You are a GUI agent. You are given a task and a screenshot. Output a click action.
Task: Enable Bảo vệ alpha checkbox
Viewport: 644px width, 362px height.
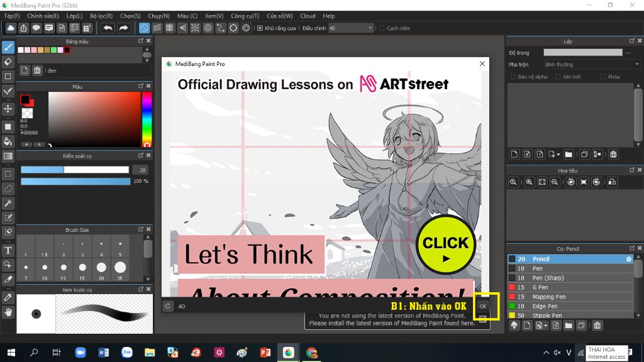click(513, 77)
